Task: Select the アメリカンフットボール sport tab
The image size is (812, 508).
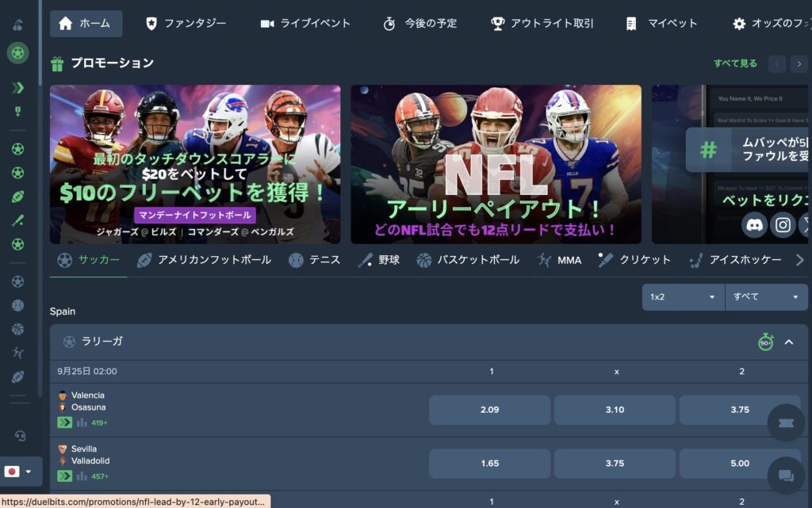Action: click(x=204, y=260)
